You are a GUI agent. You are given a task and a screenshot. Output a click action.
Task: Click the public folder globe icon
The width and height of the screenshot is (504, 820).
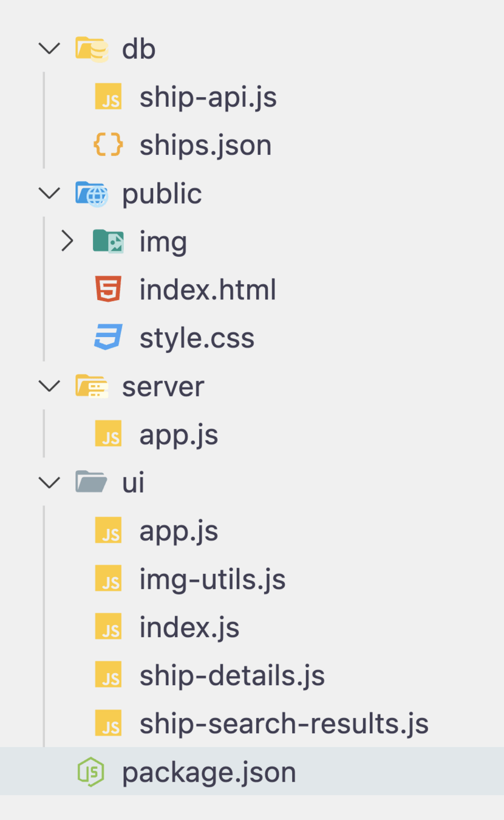pos(92,194)
